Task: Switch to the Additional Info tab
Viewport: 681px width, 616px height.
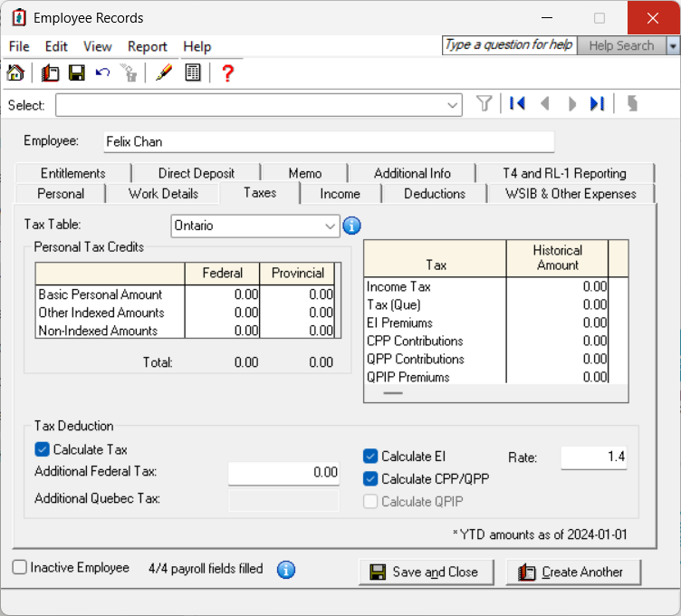Action: (412, 173)
